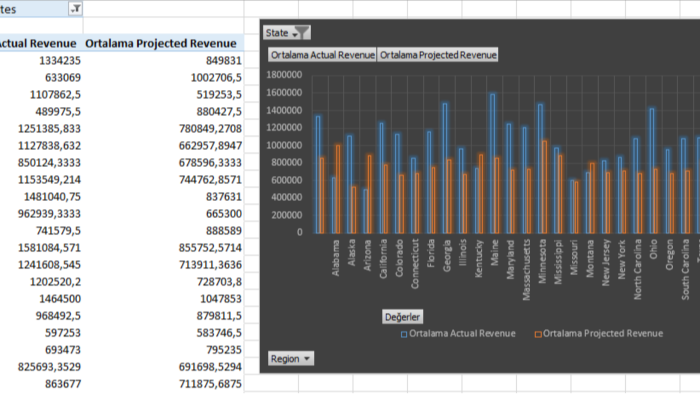
Task: Select cell with value 1202520,2
Action: pyautogui.click(x=41, y=282)
